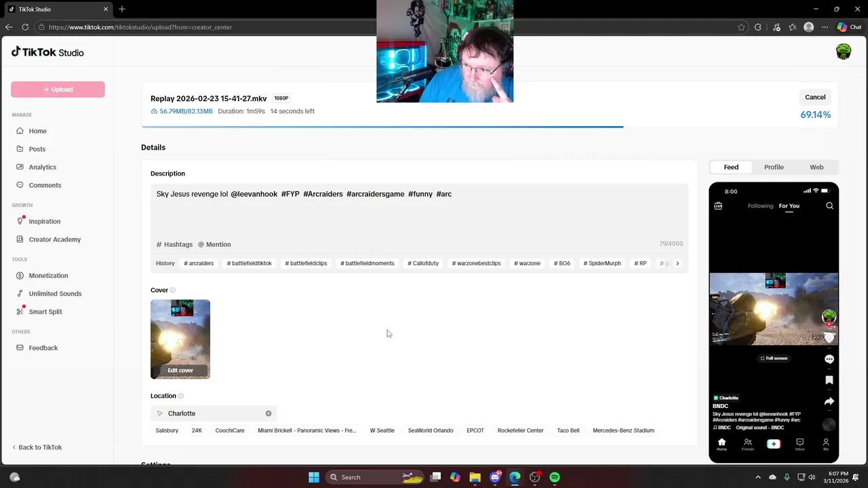Viewport: 868px width, 488px height.
Task: Open Feedback page
Action: pyautogui.click(x=43, y=348)
